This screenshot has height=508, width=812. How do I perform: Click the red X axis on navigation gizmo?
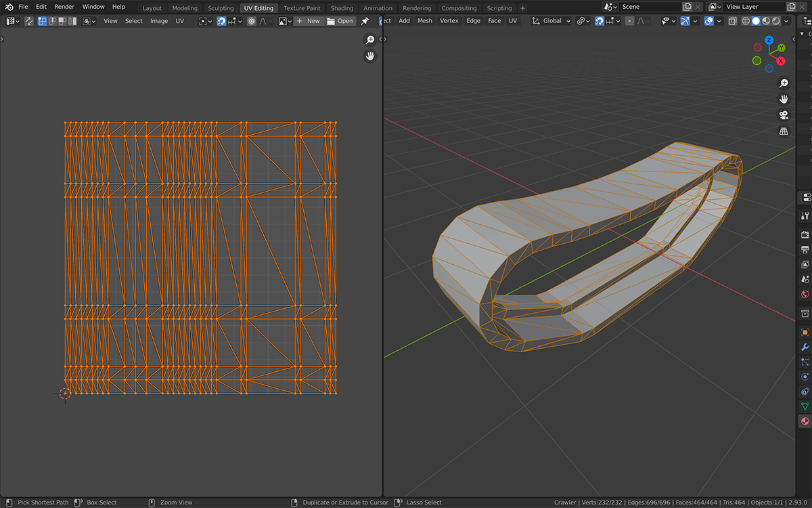coord(780,61)
